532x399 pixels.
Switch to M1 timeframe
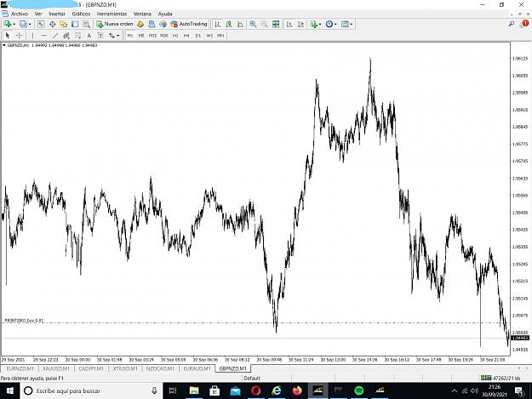[x=130, y=35]
